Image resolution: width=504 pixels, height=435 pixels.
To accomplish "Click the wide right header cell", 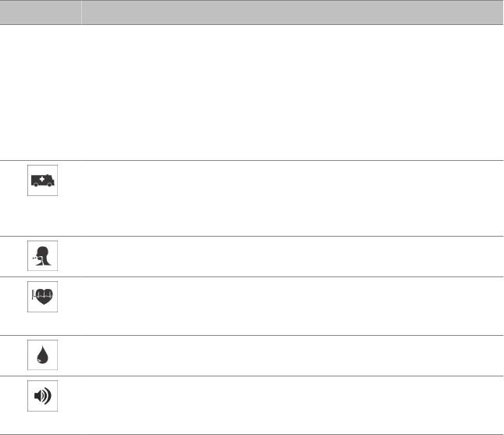I will 292,12.
